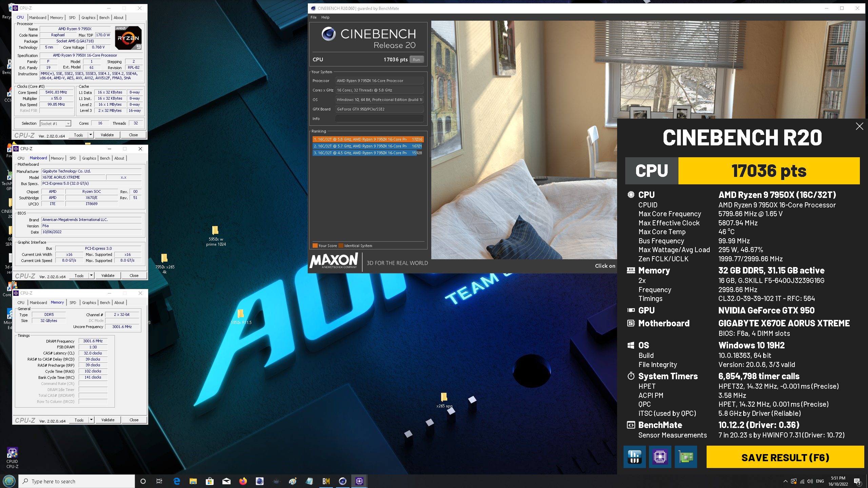Open Notepad icon on the taskbar
The image size is (868, 488).
(309, 481)
